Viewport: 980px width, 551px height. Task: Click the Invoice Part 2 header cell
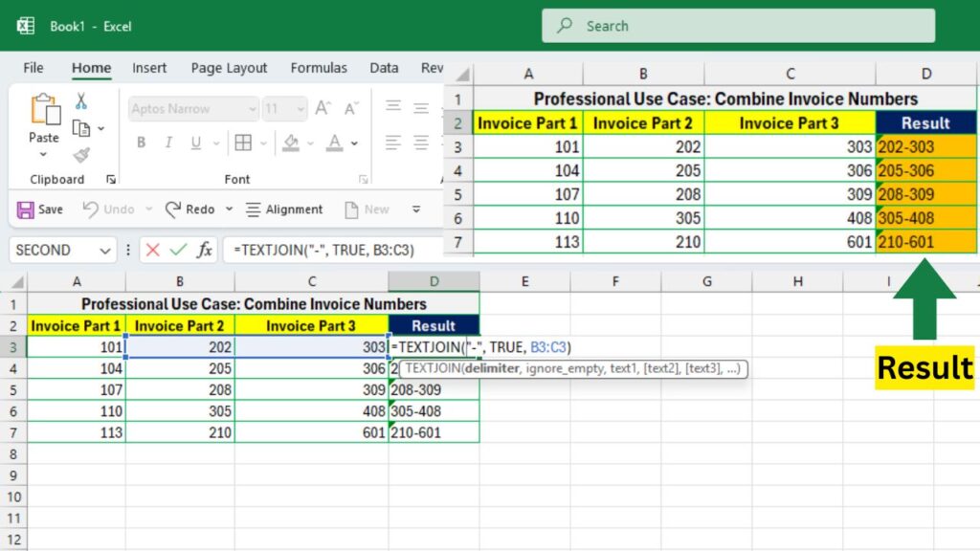coord(180,325)
